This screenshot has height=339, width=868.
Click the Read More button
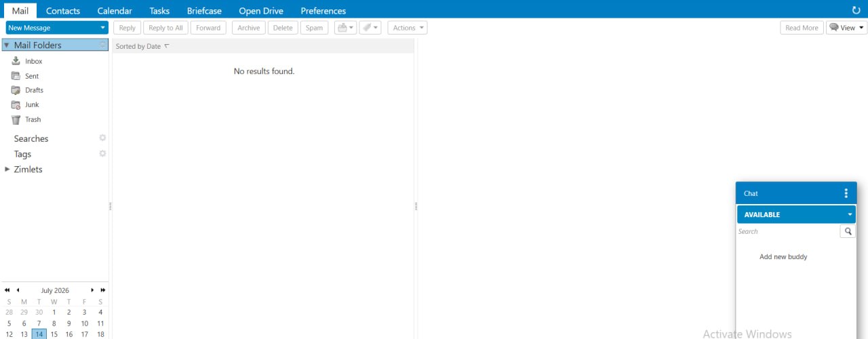pyautogui.click(x=802, y=28)
